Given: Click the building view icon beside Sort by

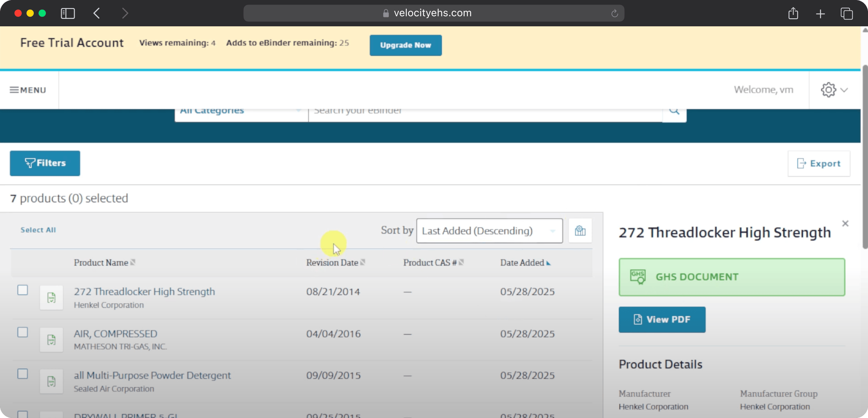Looking at the screenshot, I should (580, 231).
